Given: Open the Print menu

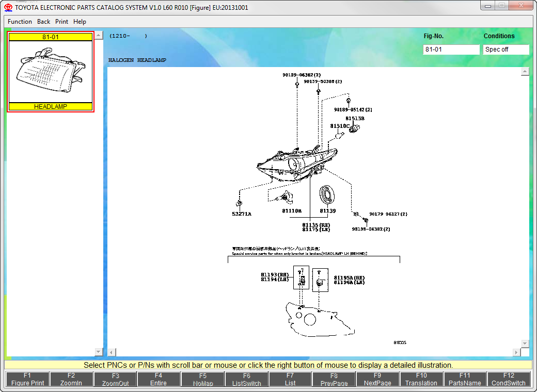Looking at the screenshot, I should [61, 22].
